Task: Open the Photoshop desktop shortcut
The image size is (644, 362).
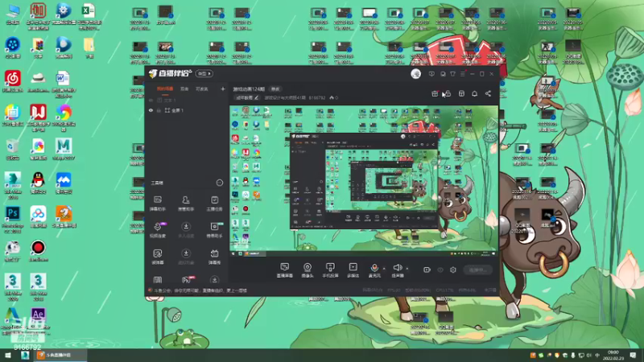Action: point(12,217)
